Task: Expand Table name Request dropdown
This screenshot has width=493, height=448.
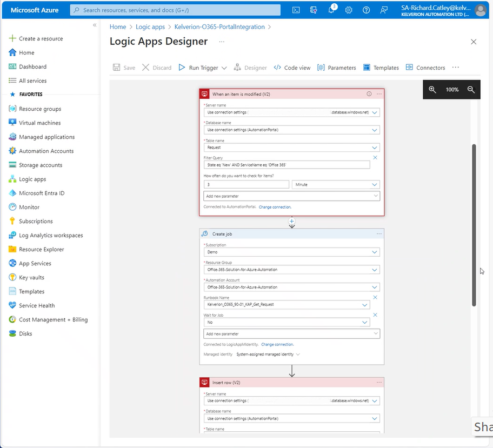Action: 374,148
